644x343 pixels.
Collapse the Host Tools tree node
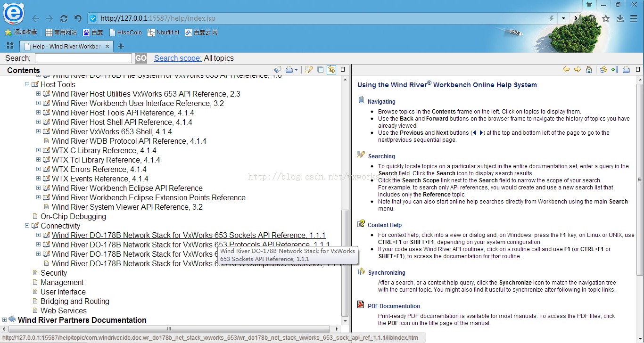point(27,84)
